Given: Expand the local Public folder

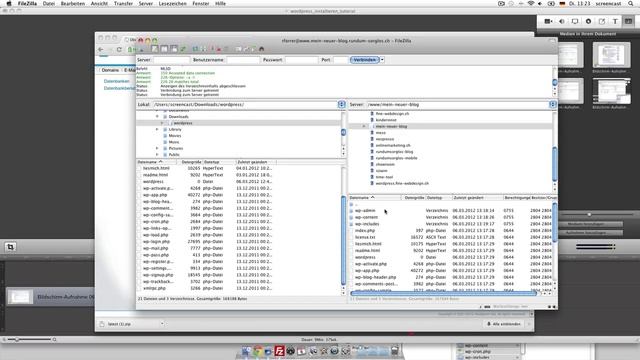Looking at the screenshot, I should coord(157,155).
